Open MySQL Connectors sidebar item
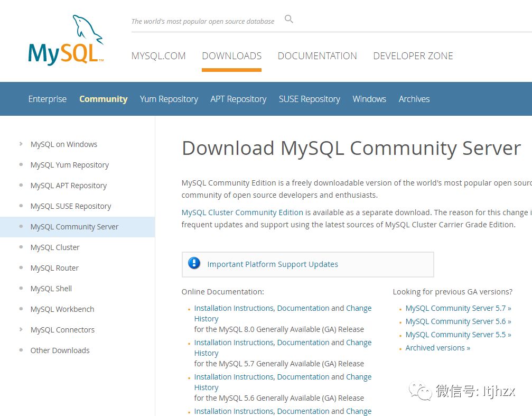This screenshot has height=416, width=532. point(62,330)
